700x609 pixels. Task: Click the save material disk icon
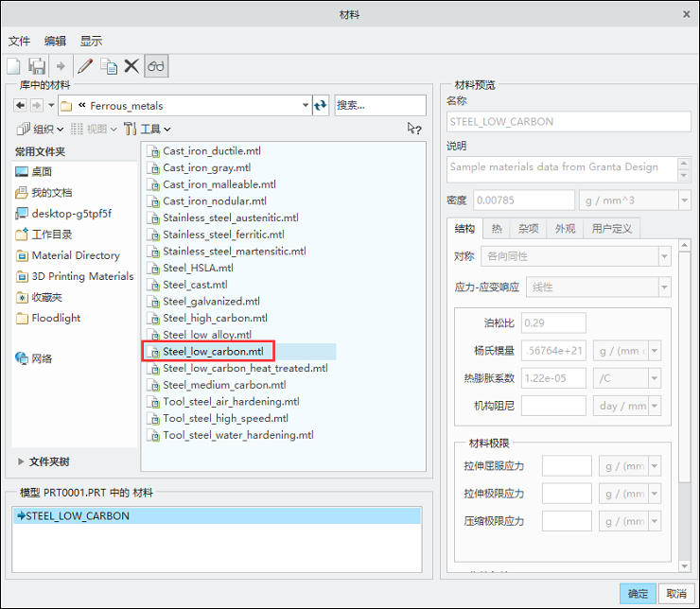click(x=37, y=66)
